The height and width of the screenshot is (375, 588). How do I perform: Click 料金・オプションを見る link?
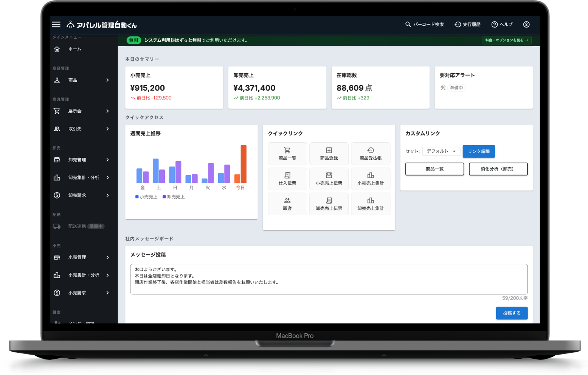point(507,40)
